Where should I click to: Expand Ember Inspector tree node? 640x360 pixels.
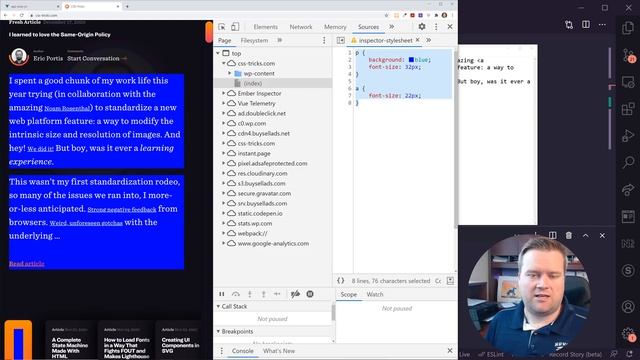pos(224,93)
